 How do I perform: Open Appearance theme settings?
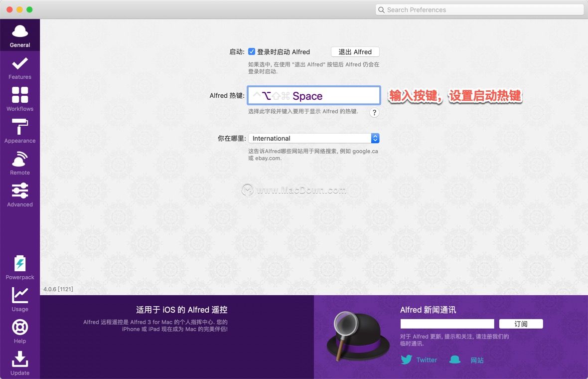[x=20, y=131]
